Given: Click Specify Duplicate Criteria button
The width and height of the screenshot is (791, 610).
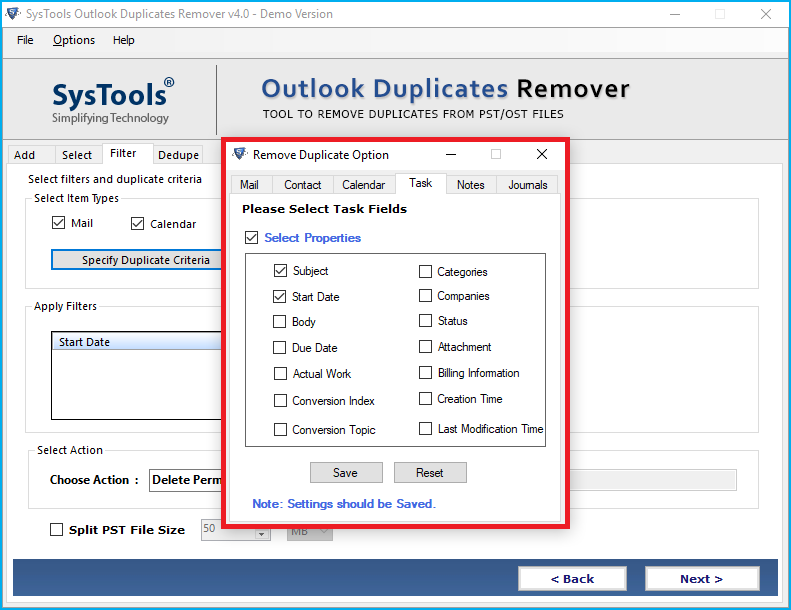Looking at the screenshot, I should [137, 260].
